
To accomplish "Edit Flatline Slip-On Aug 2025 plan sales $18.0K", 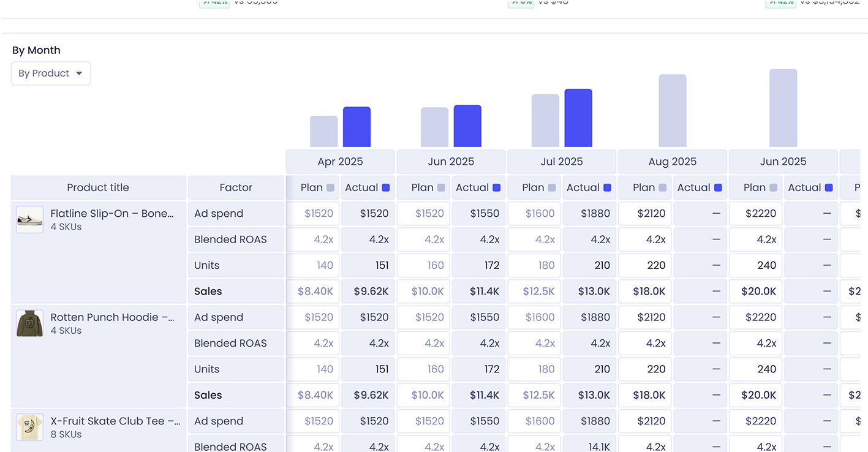I will point(645,292).
